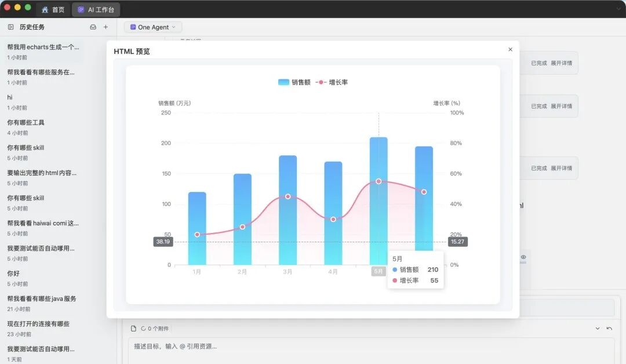Click the 250 y-axis value
Screen dimensions: 626x364
tap(166, 112)
